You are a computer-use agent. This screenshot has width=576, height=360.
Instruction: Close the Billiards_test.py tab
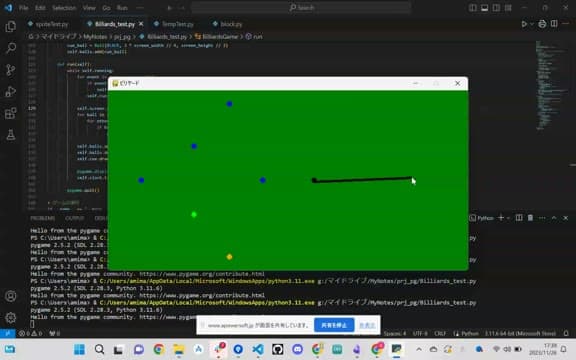(141, 24)
